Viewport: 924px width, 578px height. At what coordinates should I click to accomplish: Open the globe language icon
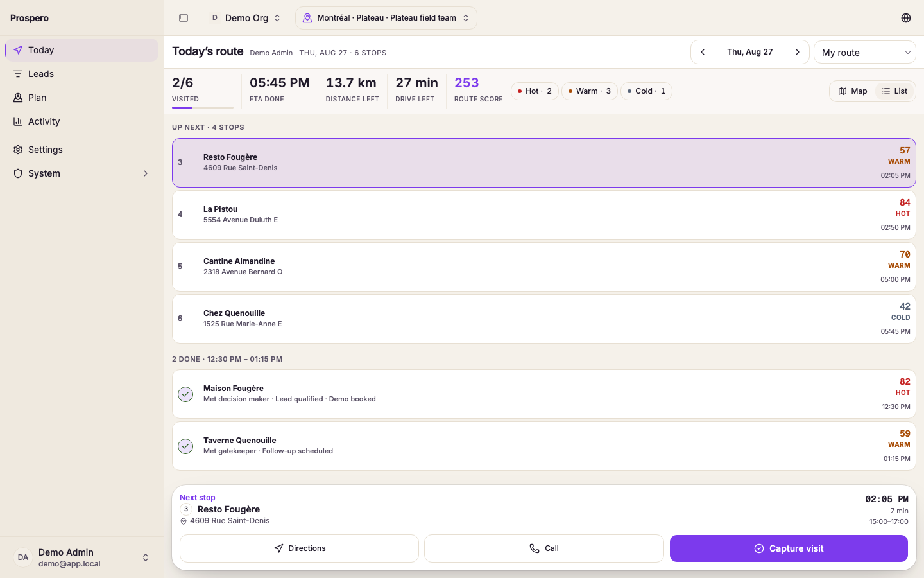906,18
